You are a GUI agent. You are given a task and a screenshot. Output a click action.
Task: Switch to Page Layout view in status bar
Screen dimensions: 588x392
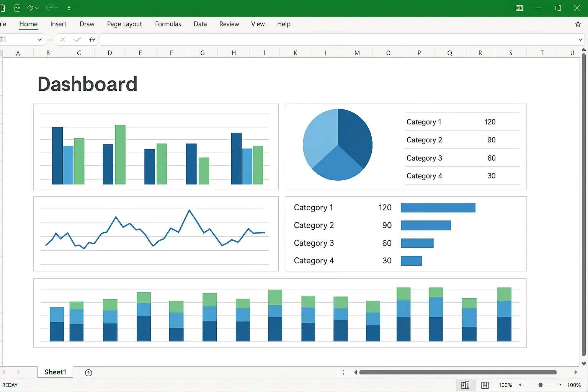point(485,385)
